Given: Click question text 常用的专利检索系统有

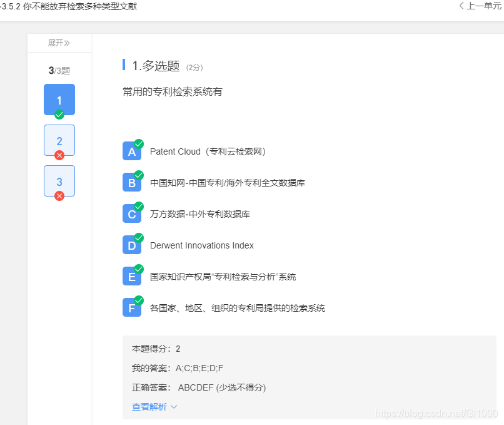Looking at the screenshot, I should point(173,91).
